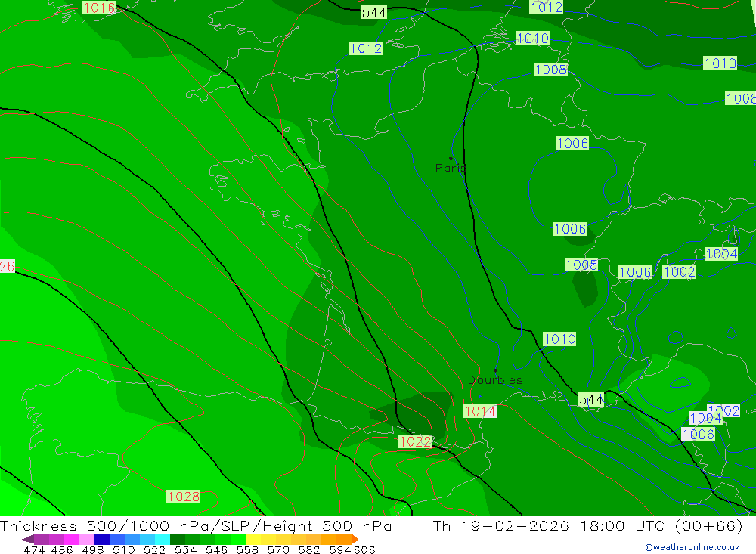Viewport: 756px width, 554px height.
Task: Click the blue 1010 label right of Dourbies
Action: tap(559, 339)
